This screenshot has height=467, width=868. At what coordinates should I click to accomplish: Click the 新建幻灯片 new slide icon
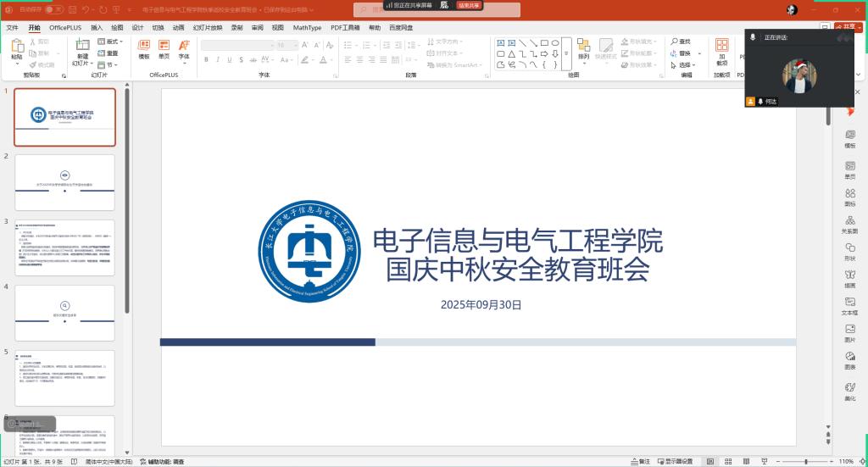click(x=81, y=47)
